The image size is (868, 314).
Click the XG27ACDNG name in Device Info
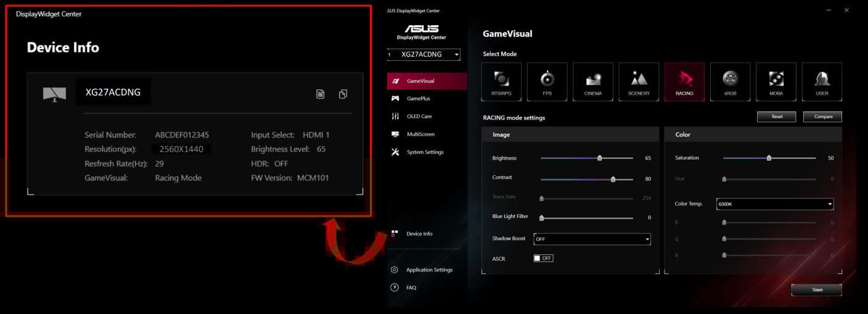113,92
